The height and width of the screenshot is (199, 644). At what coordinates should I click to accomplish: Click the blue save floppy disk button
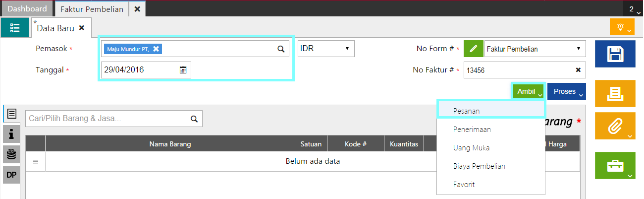[x=614, y=54]
